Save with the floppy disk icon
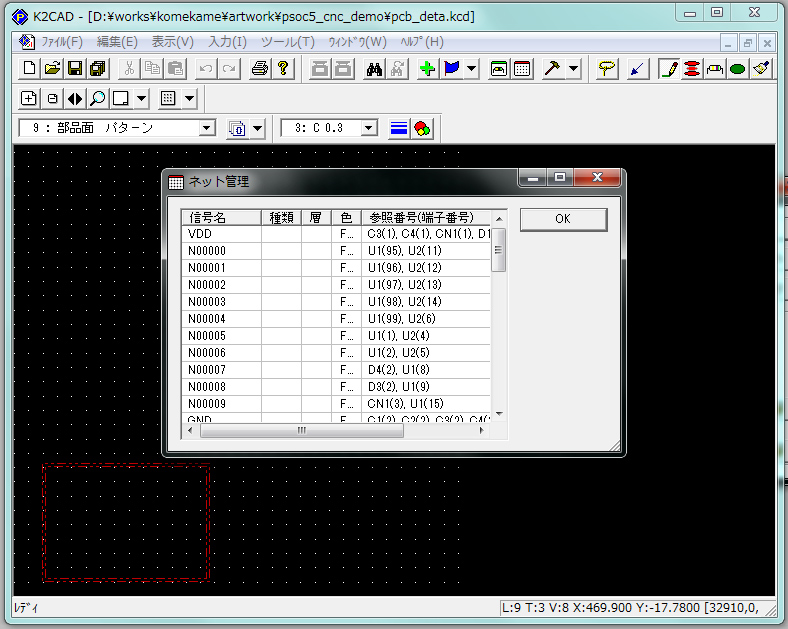Screen dimensions: 788x629 tap(75, 68)
